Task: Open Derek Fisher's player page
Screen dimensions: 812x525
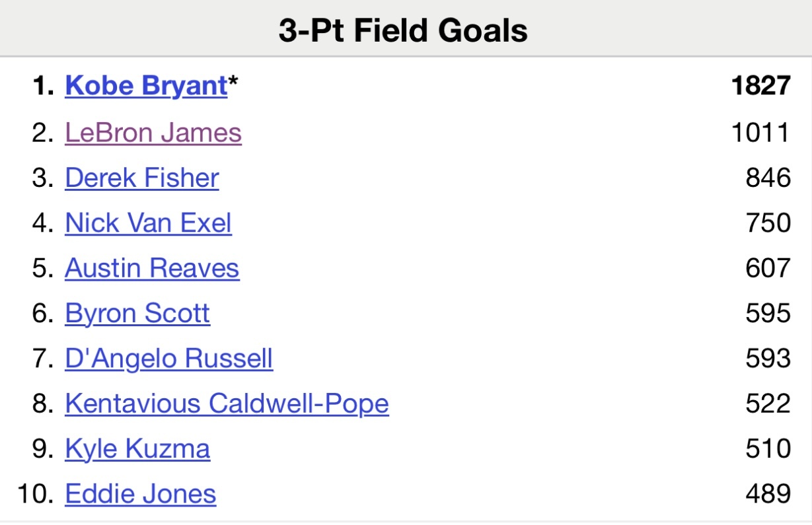Action: [141, 178]
